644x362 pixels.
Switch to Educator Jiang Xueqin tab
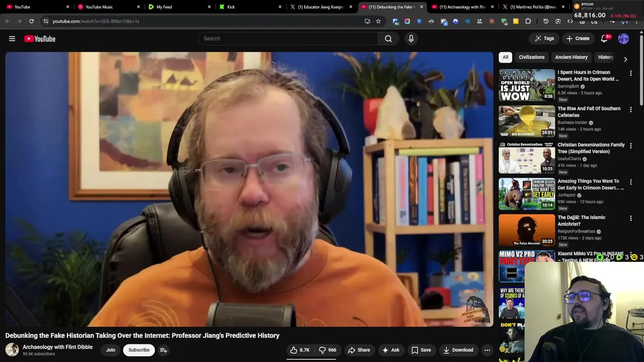tap(320, 7)
